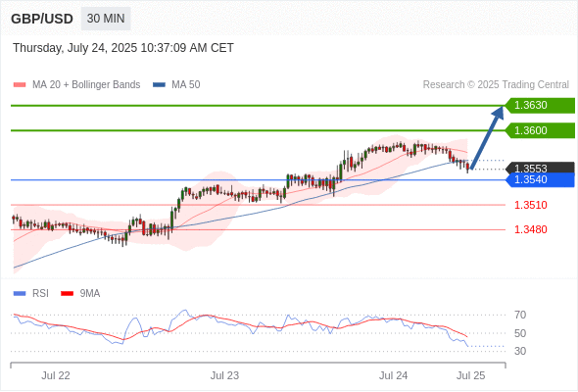Click the Jul 24 date axis label
The width and height of the screenshot is (578, 392).
coord(393,375)
